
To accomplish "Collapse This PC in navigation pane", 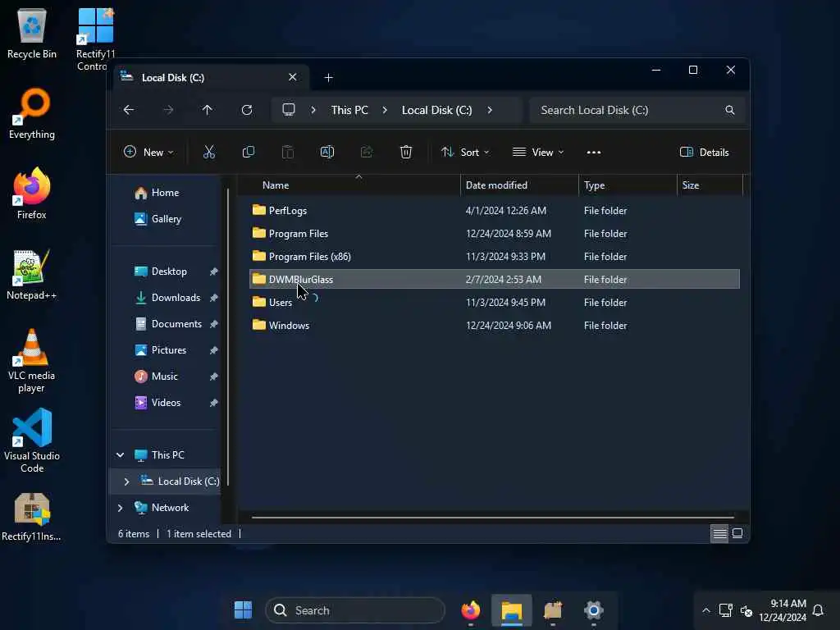I will [x=120, y=454].
